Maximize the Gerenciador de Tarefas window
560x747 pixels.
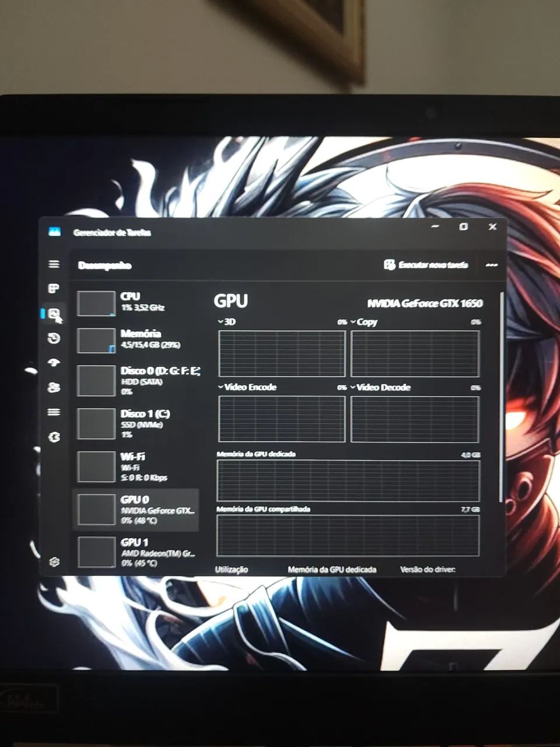pyautogui.click(x=463, y=226)
